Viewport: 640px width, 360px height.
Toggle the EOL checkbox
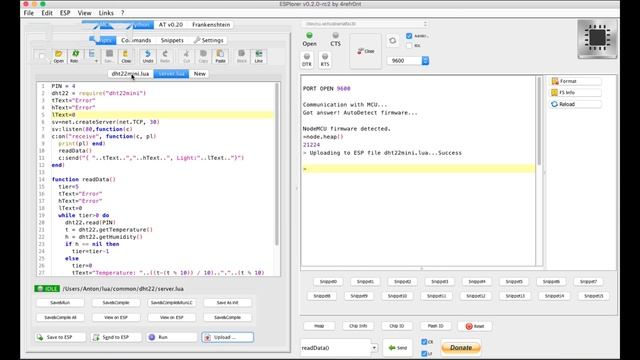(409, 46)
